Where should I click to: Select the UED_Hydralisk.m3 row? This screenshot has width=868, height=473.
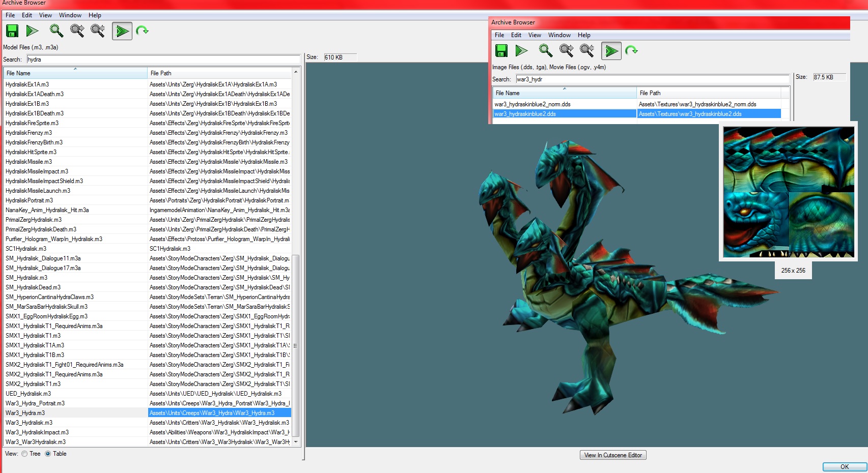pos(148,394)
